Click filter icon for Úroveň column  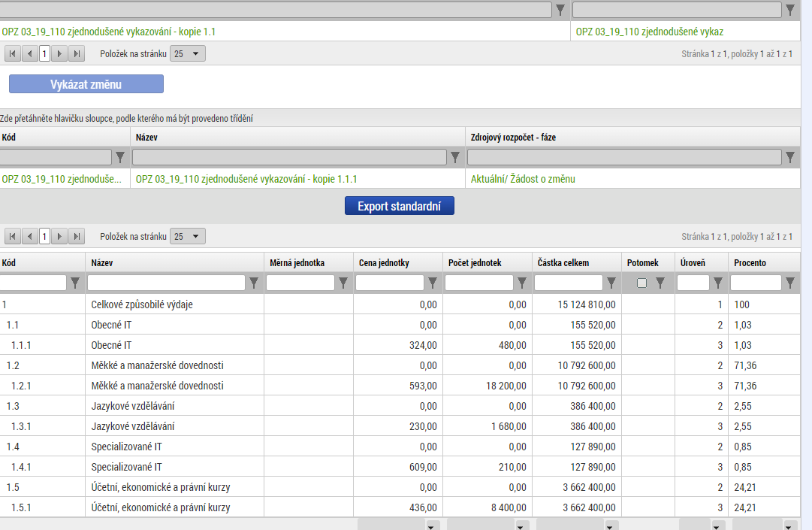tap(718, 283)
